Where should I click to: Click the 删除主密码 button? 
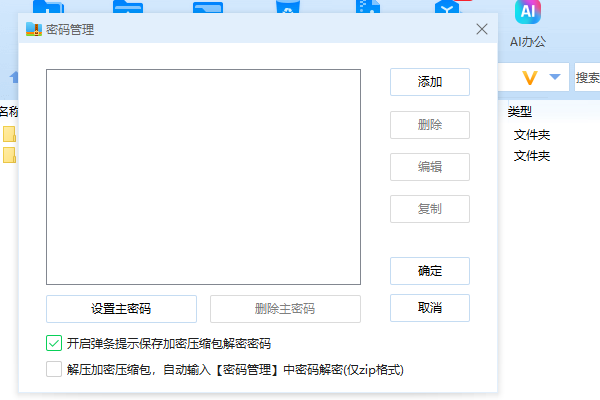click(x=285, y=308)
